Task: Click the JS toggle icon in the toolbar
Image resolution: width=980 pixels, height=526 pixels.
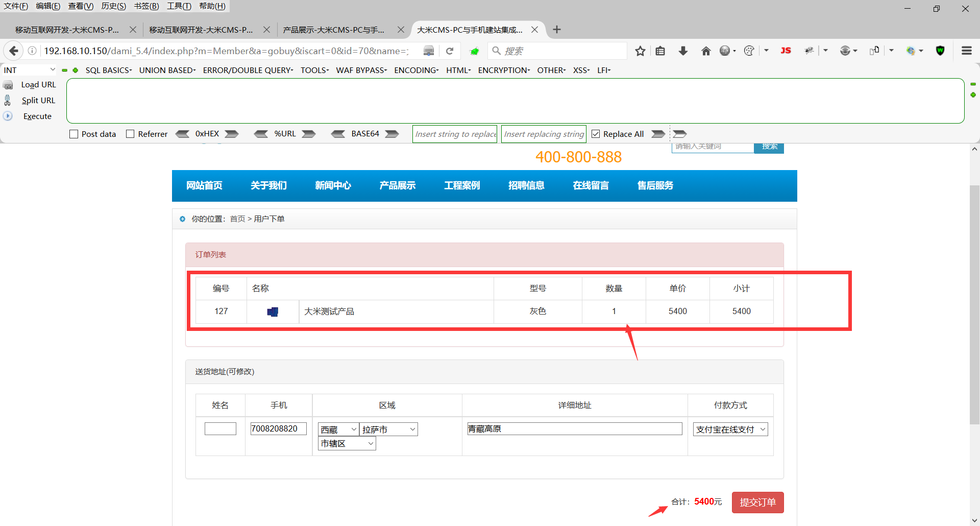Action: point(786,51)
